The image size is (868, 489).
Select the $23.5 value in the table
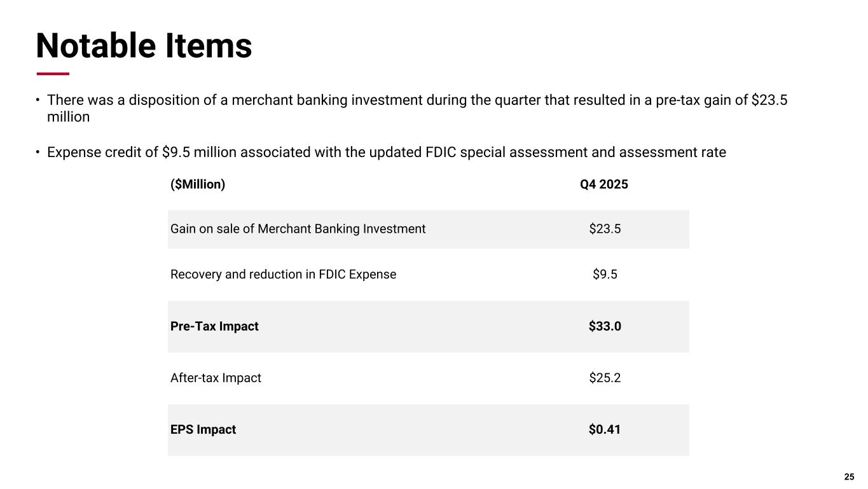pyautogui.click(x=605, y=229)
